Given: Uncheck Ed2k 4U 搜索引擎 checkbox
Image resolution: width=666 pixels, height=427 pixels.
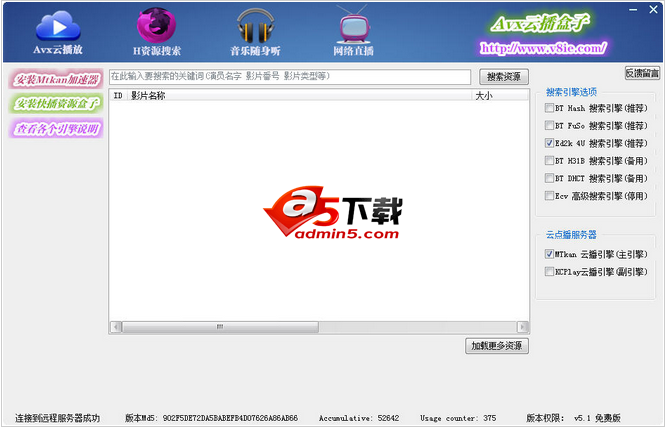Looking at the screenshot, I should (x=549, y=143).
